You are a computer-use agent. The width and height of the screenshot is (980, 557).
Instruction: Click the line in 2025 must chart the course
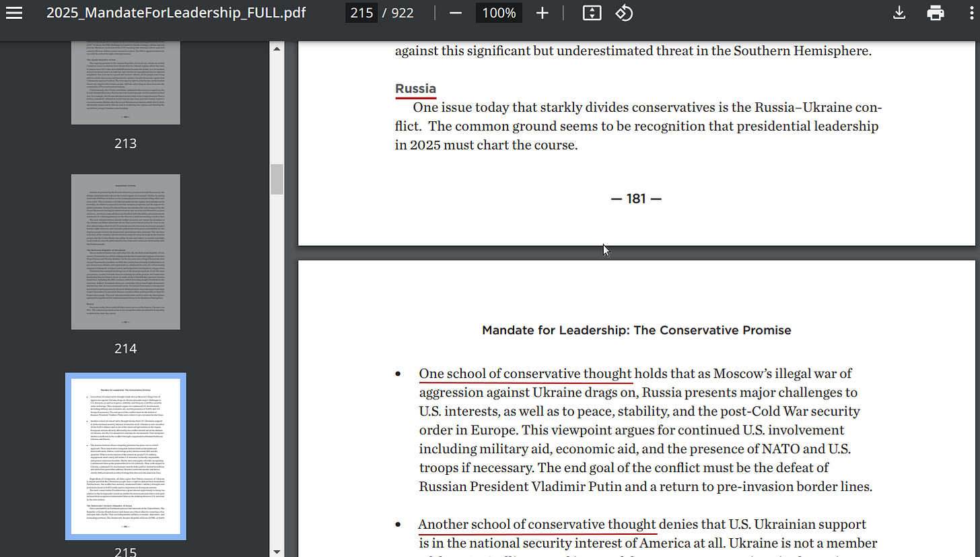[x=486, y=145]
